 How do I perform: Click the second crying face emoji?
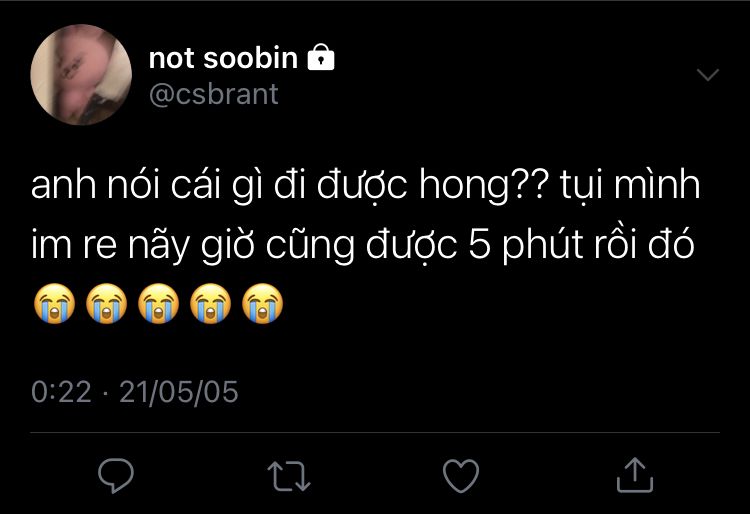pos(105,303)
